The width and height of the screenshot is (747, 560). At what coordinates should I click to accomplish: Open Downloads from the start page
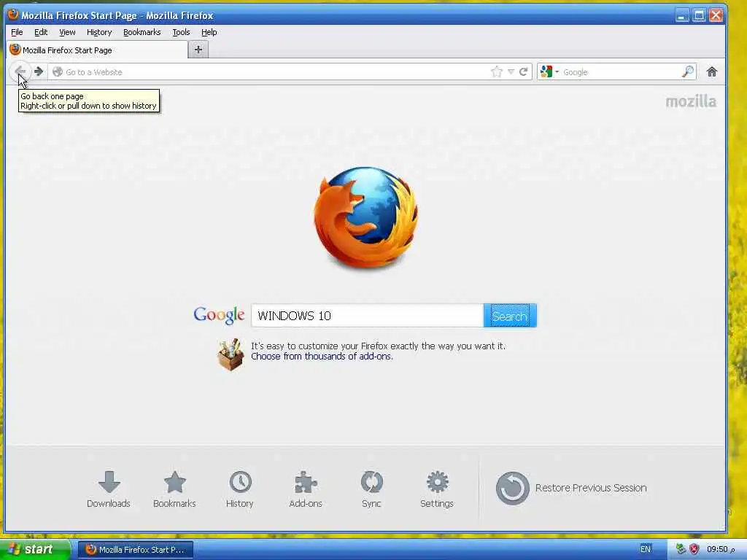(x=109, y=489)
